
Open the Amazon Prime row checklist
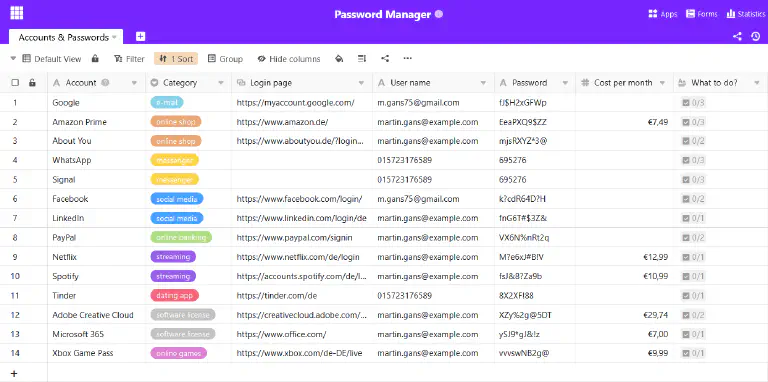[x=693, y=122]
